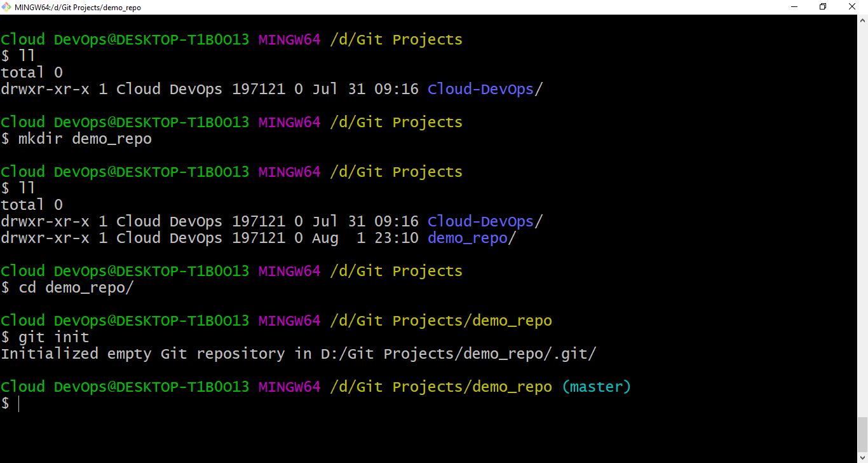Select the Cloud-DevOps directory name in blue
The height and width of the screenshot is (463, 868).
coord(480,88)
